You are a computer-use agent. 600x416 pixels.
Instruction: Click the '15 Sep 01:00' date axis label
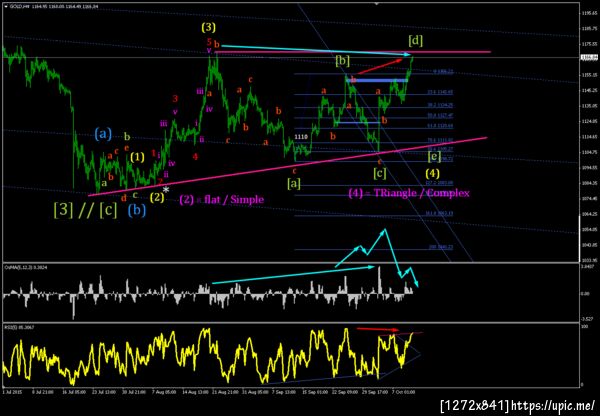[315, 392]
